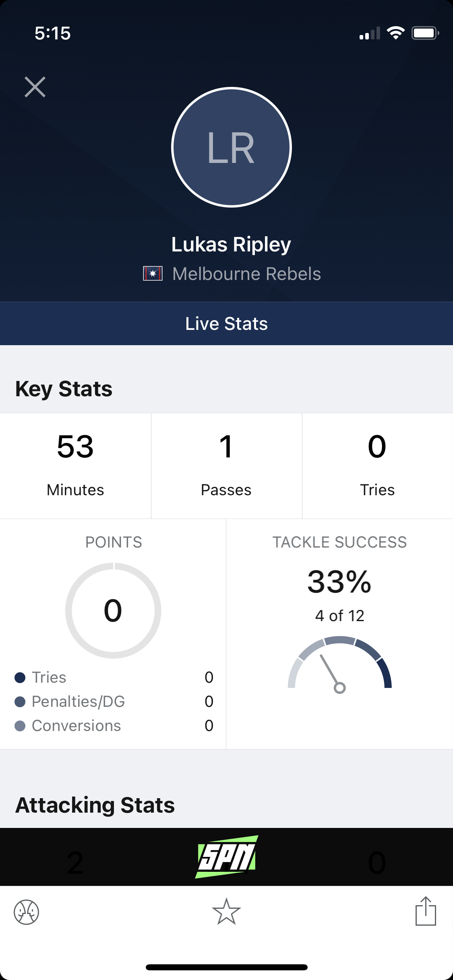Tap the Penalties/DG legend dot
Image resolution: width=453 pixels, height=980 pixels.
click(20, 702)
